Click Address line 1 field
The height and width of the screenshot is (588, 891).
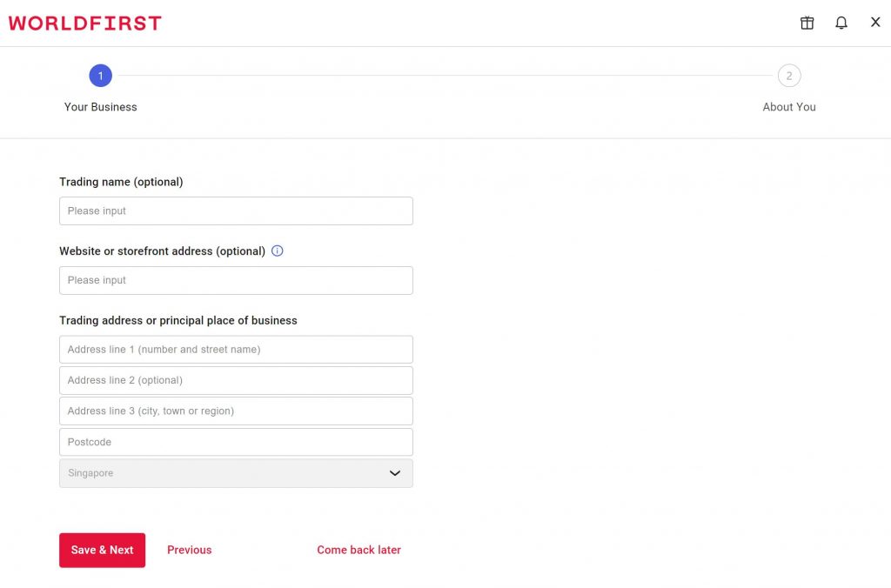pyautogui.click(x=235, y=349)
